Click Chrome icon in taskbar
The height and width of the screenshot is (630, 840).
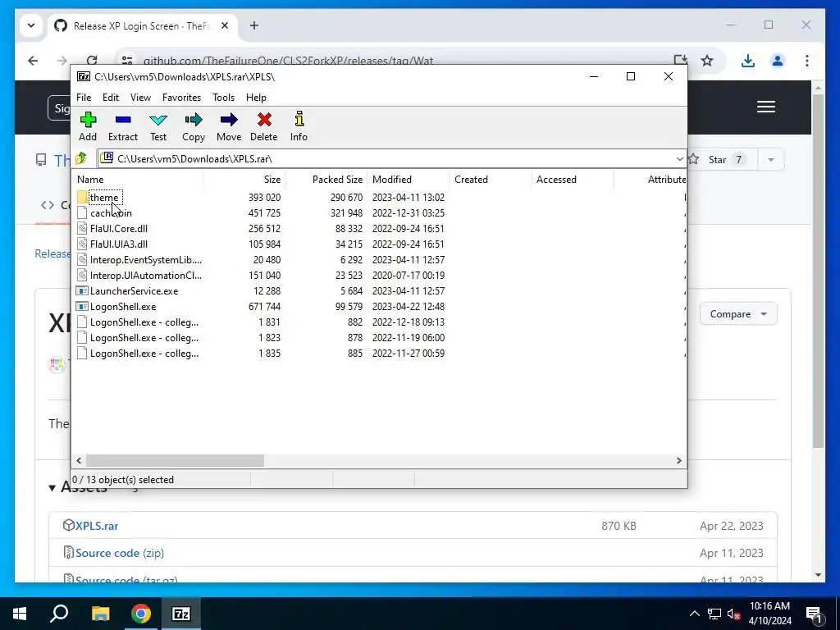[140, 614]
